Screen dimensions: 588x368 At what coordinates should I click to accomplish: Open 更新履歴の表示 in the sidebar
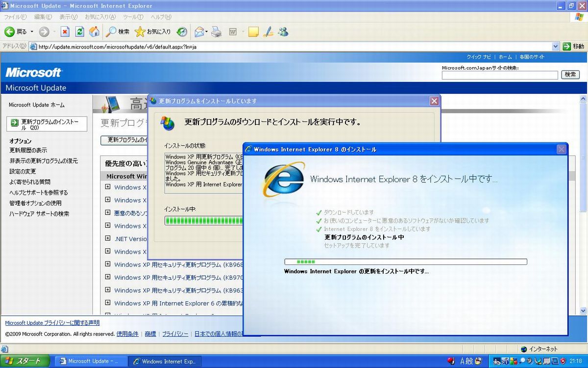(28, 150)
